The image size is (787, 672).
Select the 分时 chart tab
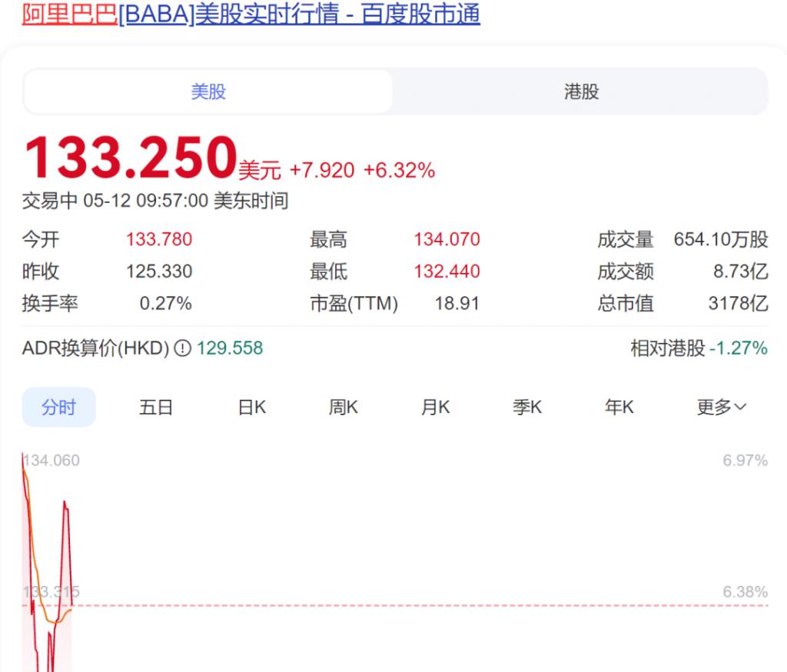pos(58,407)
